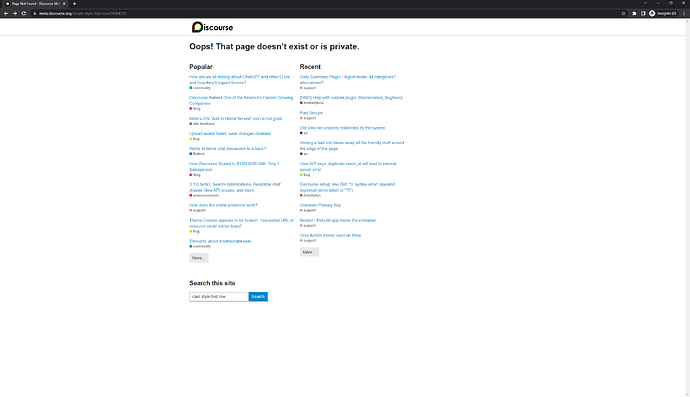Open the Paid Groups topic

[311, 113]
